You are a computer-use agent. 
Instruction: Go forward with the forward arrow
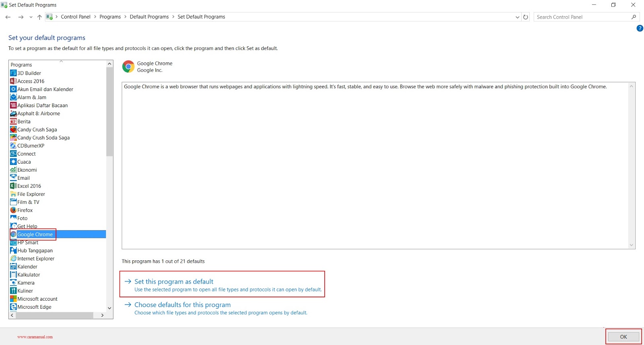[x=21, y=17]
